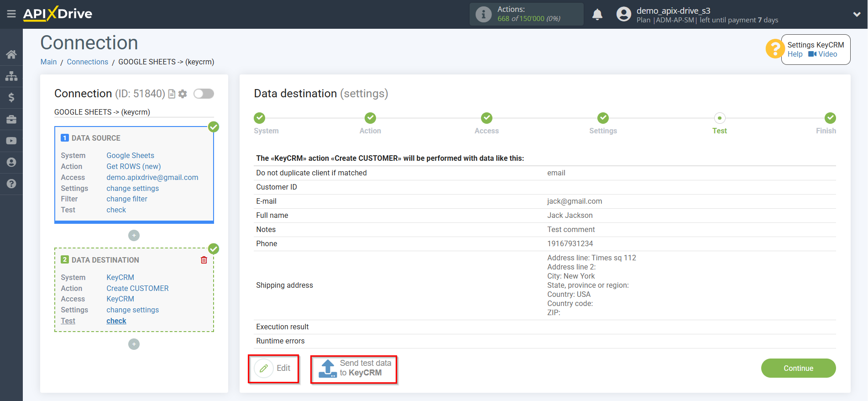The width and height of the screenshot is (868, 401).
Task: Go to Finish step in wizard
Action: click(x=826, y=124)
